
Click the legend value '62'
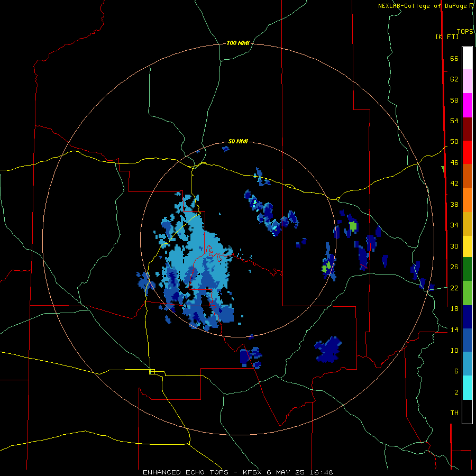coord(454,79)
